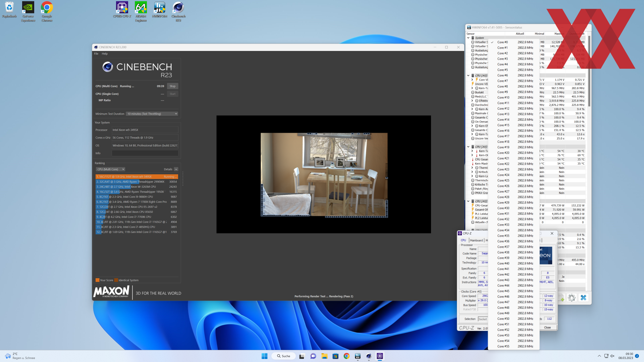Open the HWiNFO64 desktop shortcut
Viewport: 644px width, 362px height.
[x=160, y=10]
